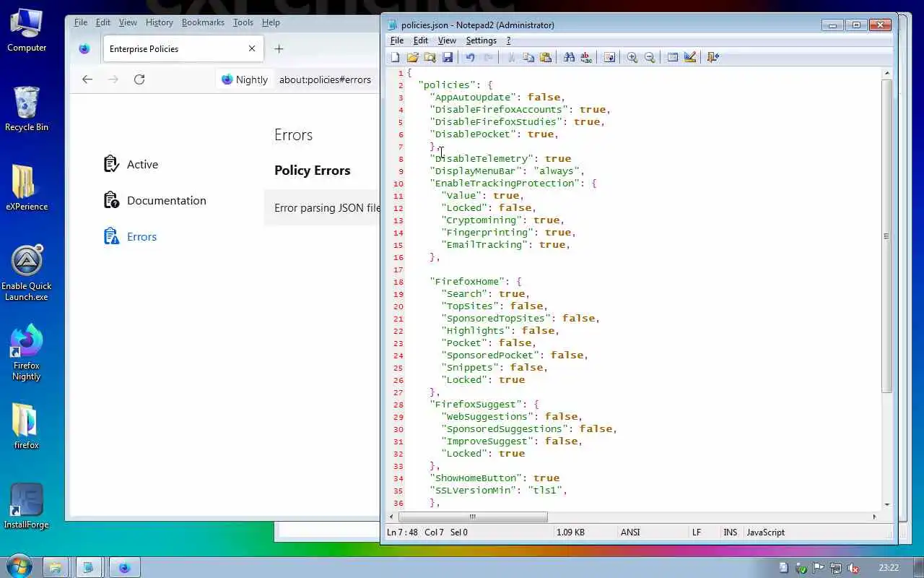Viewport: 924px width, 578px height.
Task: Open Firefox Bookmarks menu
Action: click(x=203, y=22)
